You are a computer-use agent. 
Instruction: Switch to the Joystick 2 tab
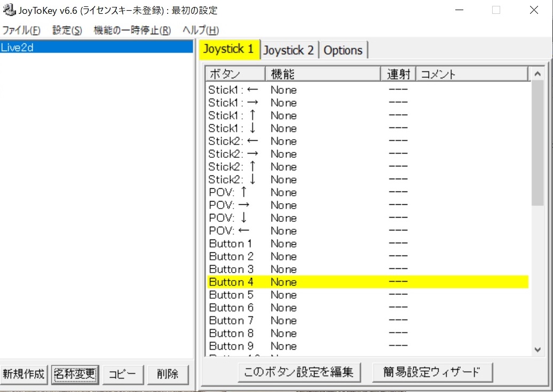click(289, 50)
